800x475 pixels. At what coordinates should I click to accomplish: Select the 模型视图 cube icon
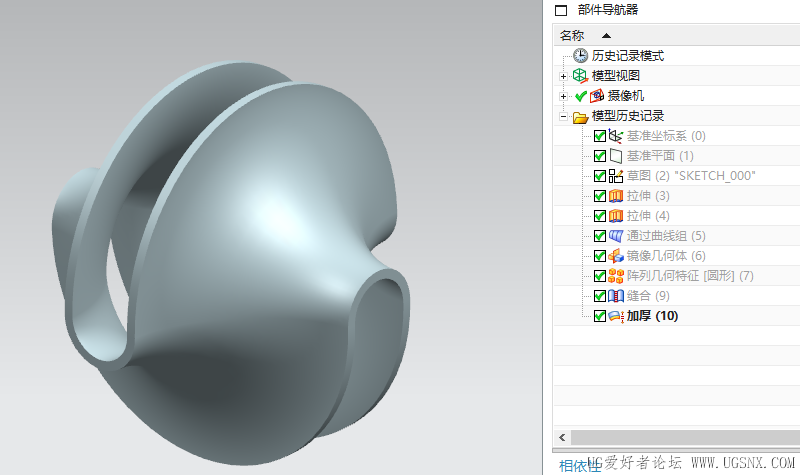(x=580, y=76)
